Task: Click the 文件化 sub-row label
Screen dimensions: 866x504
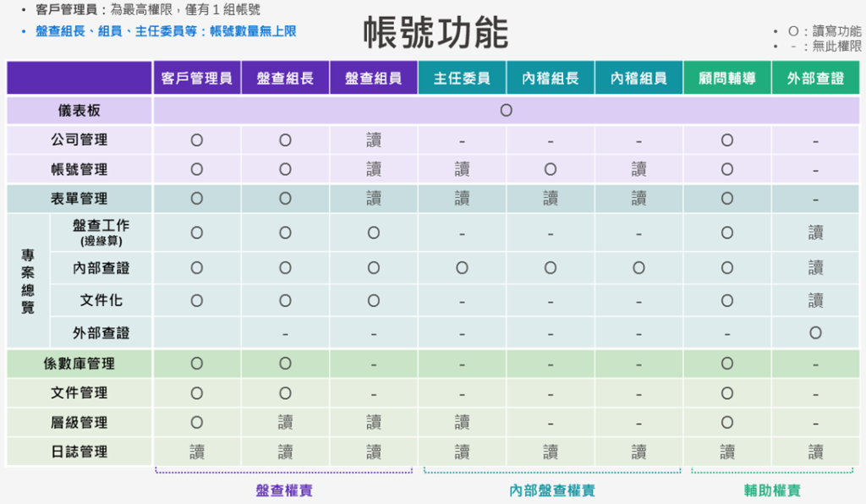Action: click(101, 300)
